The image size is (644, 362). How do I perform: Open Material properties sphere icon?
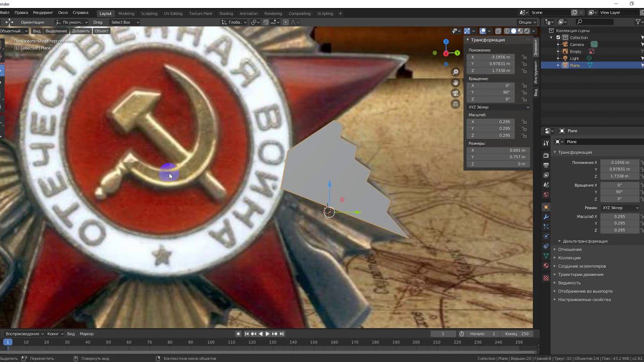tap(546, 266)
